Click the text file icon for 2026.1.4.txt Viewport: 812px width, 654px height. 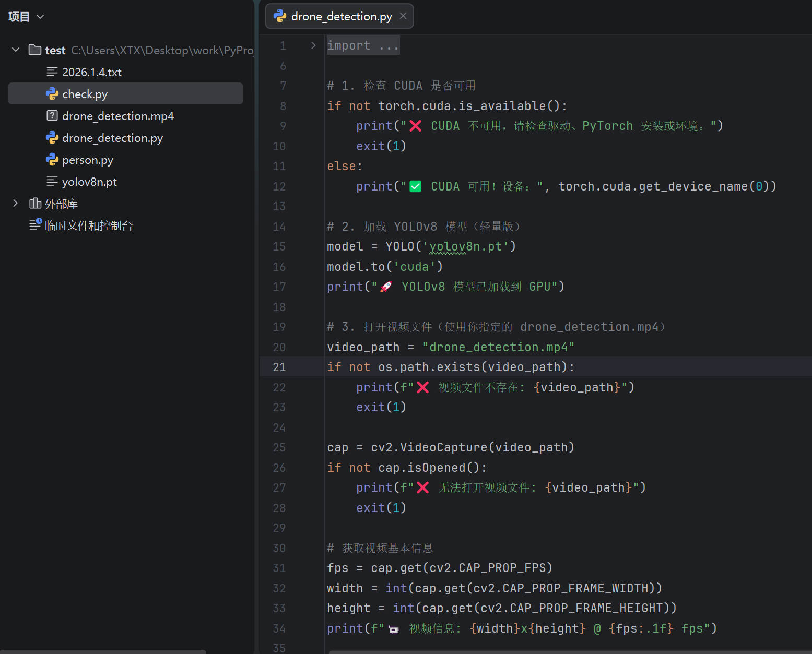52,72
